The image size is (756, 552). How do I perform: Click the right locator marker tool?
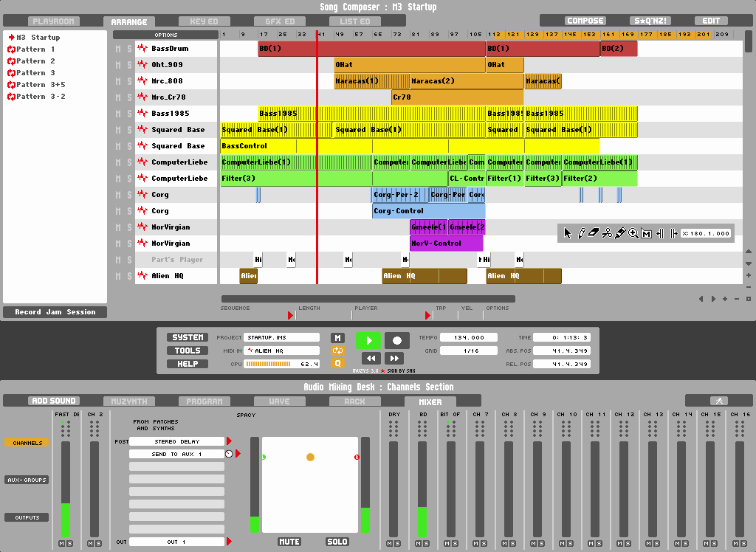pyautogui.click(x=673, y=234)
